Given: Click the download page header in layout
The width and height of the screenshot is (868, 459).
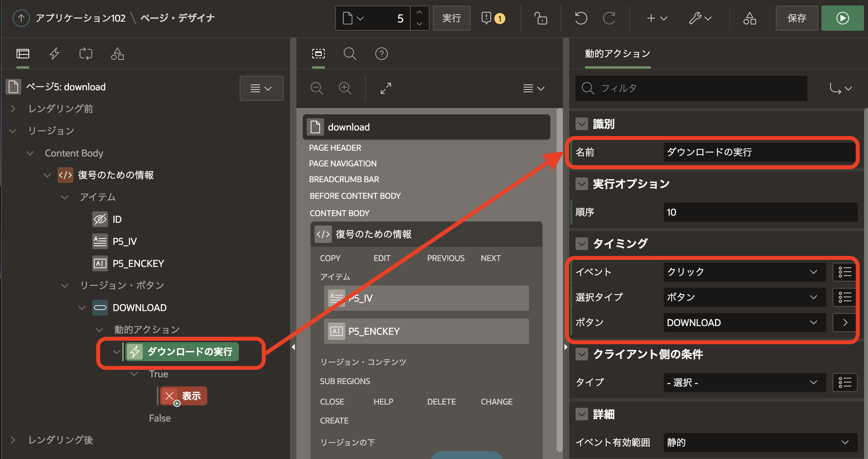Looking at the screenshot, I should [426, 127].
